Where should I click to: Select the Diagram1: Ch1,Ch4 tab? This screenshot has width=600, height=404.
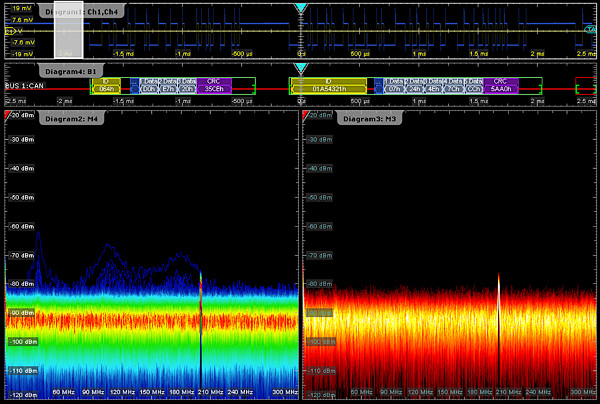(81, 12)
